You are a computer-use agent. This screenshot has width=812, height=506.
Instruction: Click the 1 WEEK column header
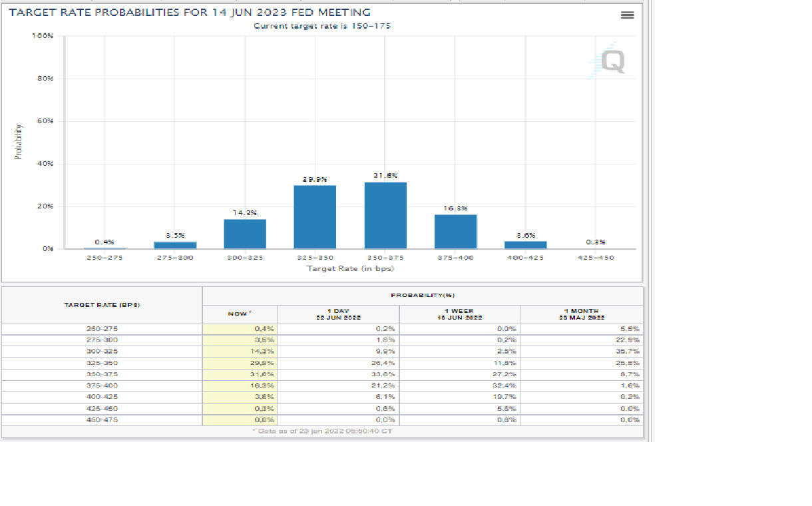[x=459, y=314]
